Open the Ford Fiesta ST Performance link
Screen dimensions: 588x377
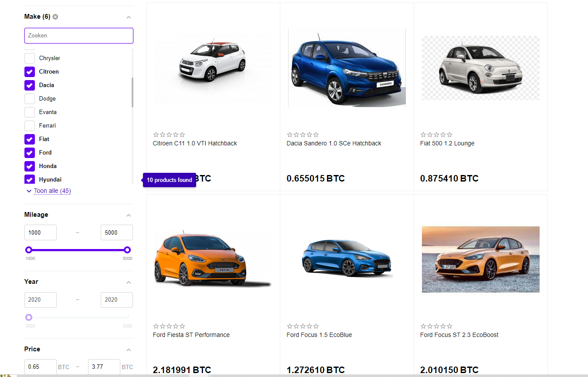click(191, 335)
